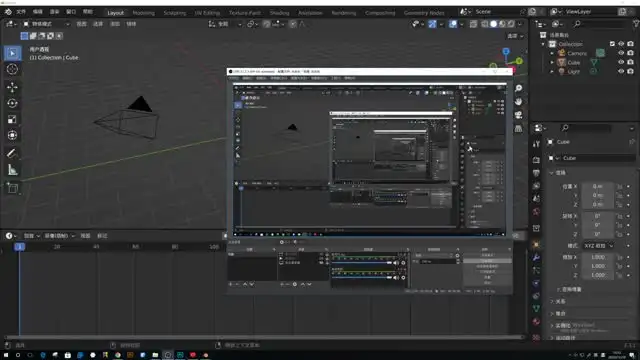Screen dimensions: 640x360
Task: Expand the Cube item in outliner
Action: [x=552, y=62]
